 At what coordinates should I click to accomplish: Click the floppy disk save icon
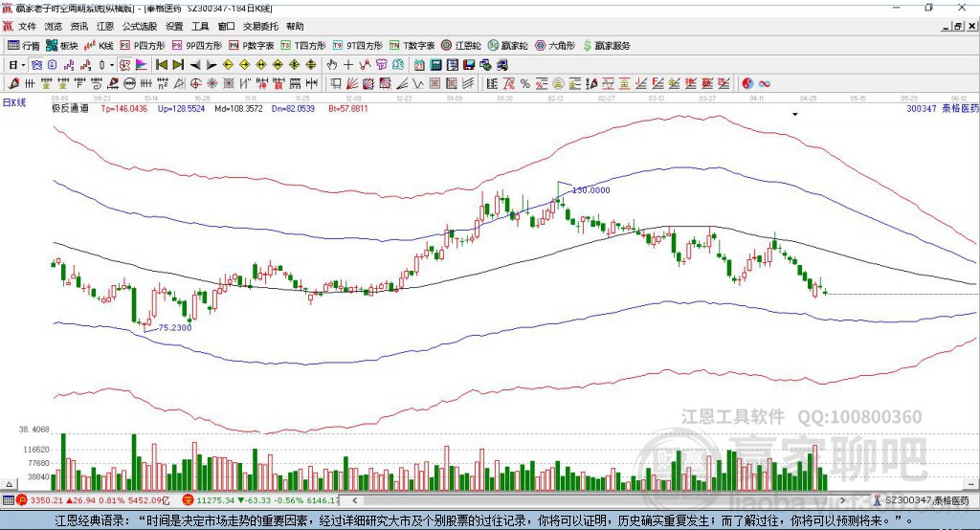pyautogui.click(x=469, y=64)
